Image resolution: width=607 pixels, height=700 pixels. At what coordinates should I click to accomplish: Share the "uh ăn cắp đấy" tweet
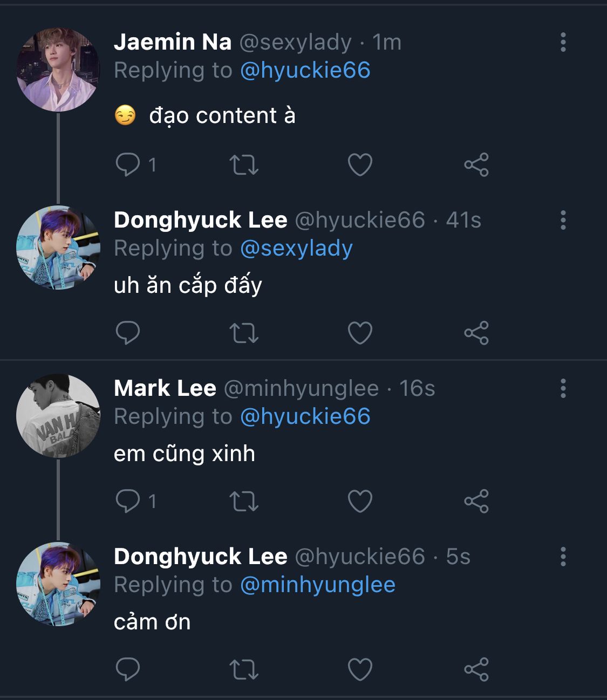click(476, 333)
